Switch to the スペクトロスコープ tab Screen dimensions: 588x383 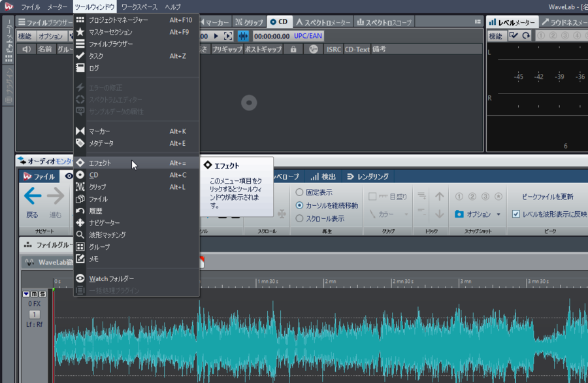pyautogui.click(x=384, y=22)
